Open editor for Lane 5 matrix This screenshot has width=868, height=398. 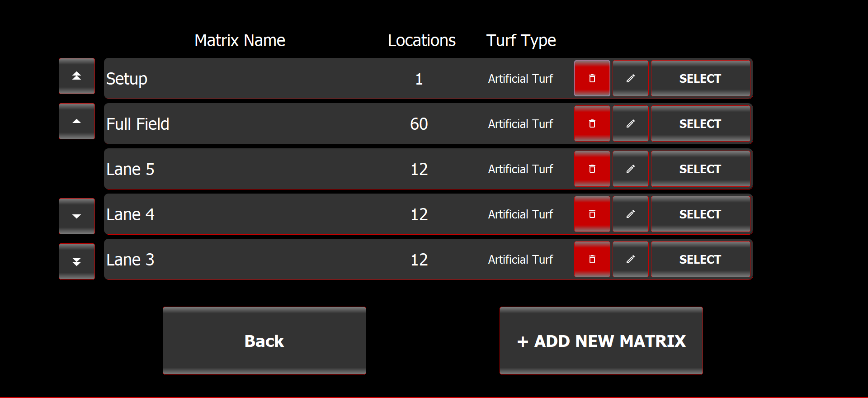click(630, 169)
